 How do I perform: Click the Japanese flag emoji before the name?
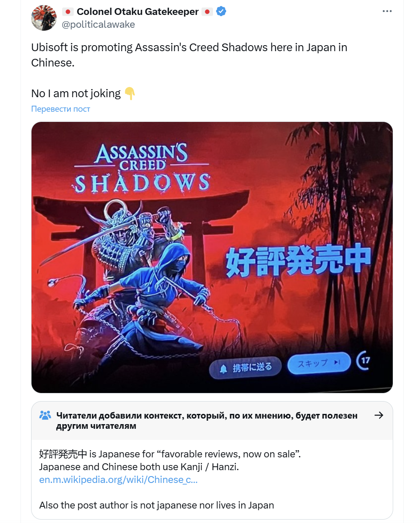coord(68,12)
